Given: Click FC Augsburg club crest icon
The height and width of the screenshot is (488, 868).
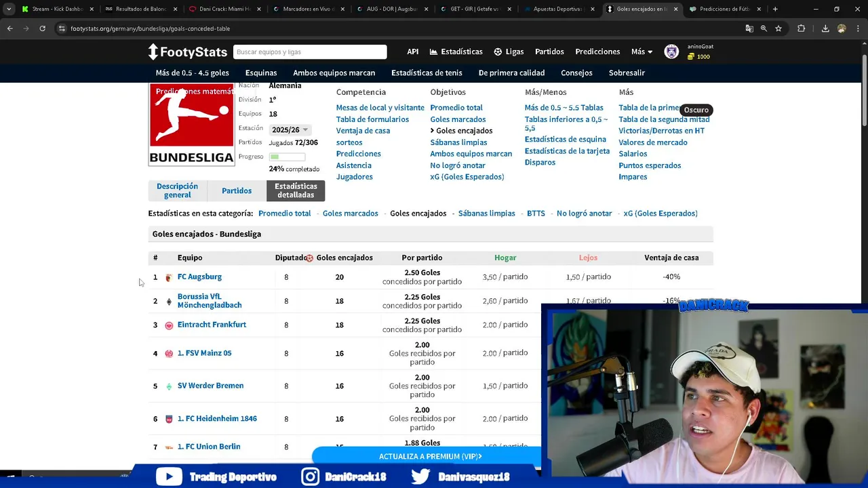Looking at the screenshot, I should 169,277.
